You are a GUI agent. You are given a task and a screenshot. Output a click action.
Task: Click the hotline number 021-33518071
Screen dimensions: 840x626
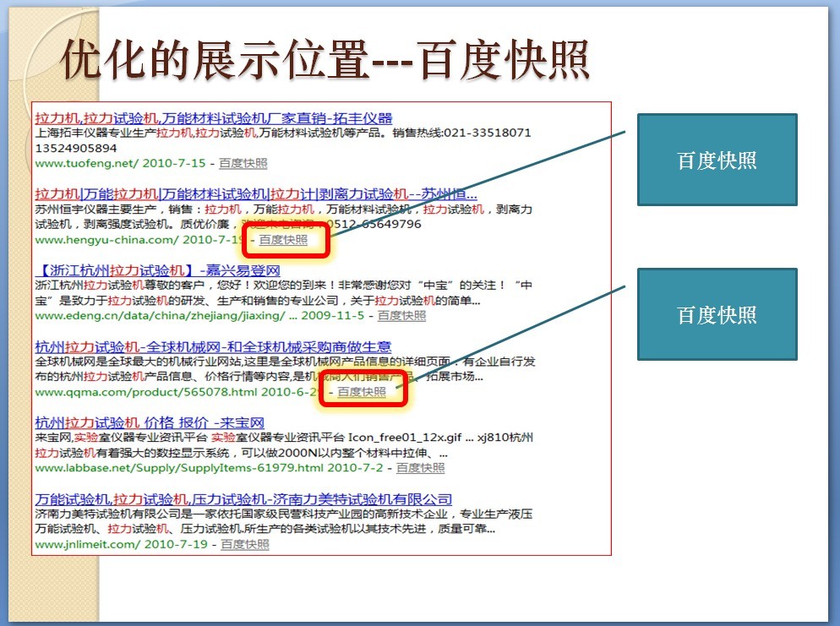[488, 133]
